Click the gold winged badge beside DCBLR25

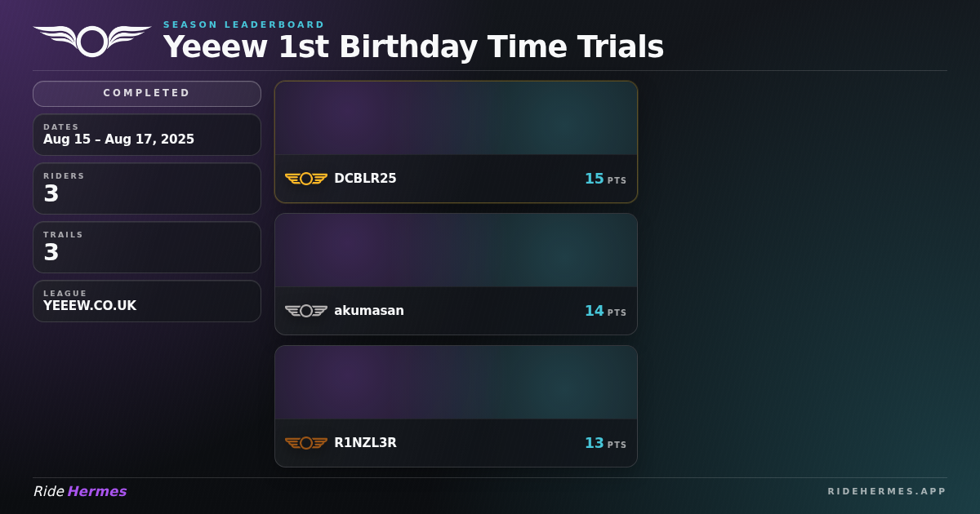point(306,179)
